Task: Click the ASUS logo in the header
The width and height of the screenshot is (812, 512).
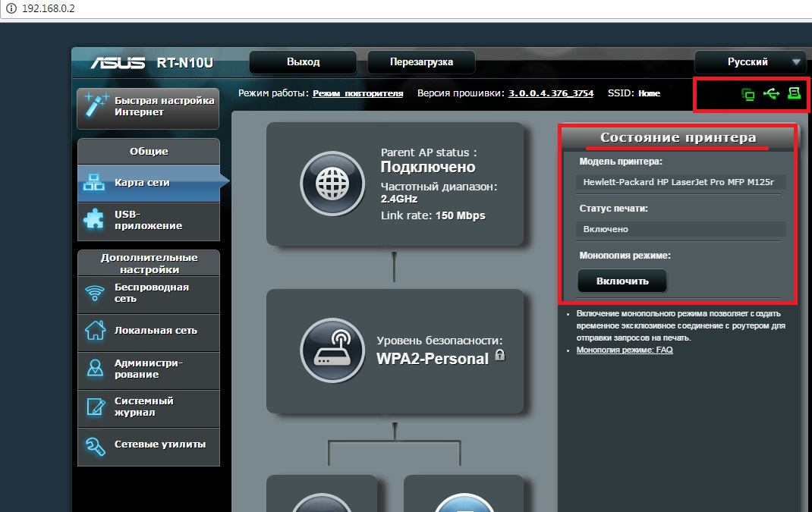Action: click(x=118, y=63)
